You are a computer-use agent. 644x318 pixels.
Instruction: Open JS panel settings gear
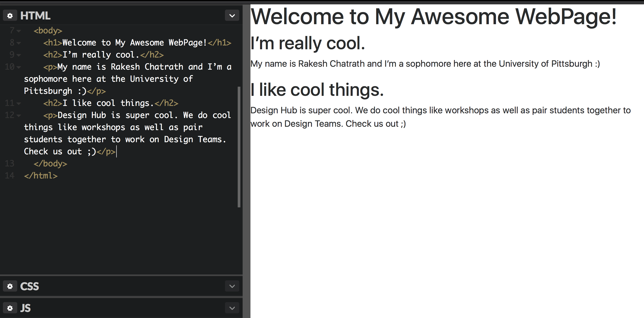[x=10, y=308]
